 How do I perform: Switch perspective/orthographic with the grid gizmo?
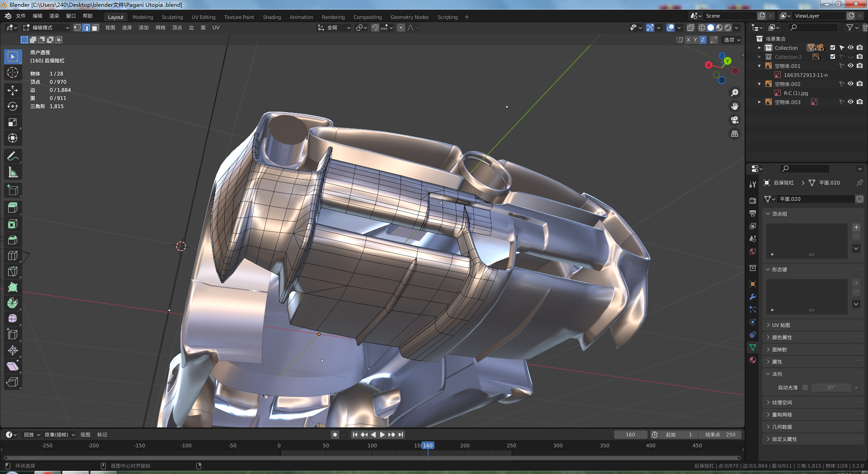[735, 134]
